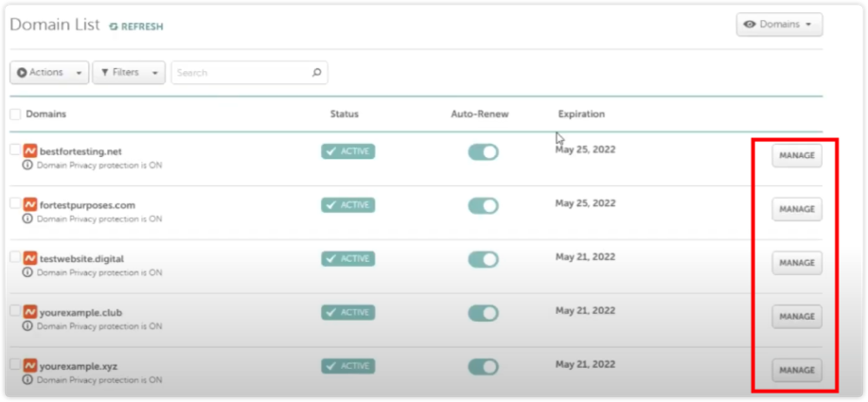Click the info icon under bestfortesting.net
The image size is (868, 402).
pos(27,166)
